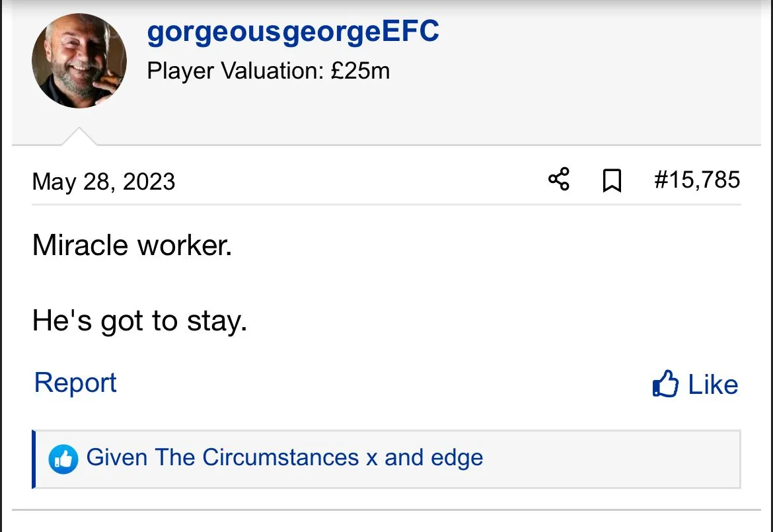Click the speech-bubble pointer below the avatar
The image size is (773, 532).
click(x=79, y=137)
